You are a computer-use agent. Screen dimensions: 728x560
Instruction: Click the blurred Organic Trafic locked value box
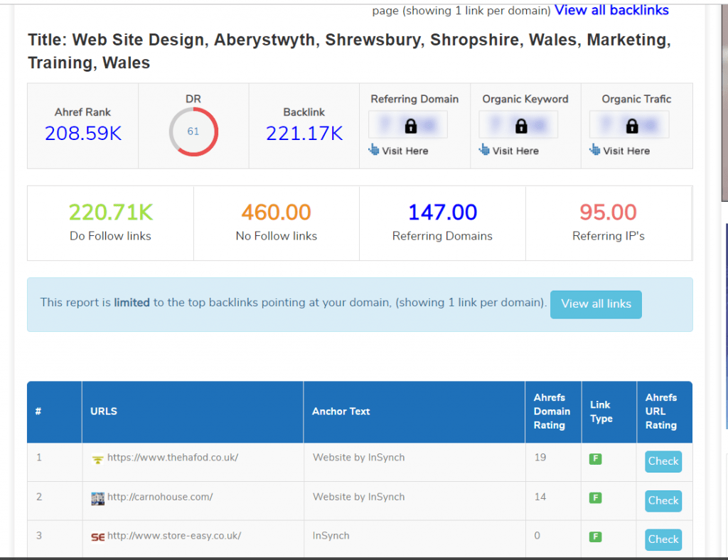tap(630, 124)
